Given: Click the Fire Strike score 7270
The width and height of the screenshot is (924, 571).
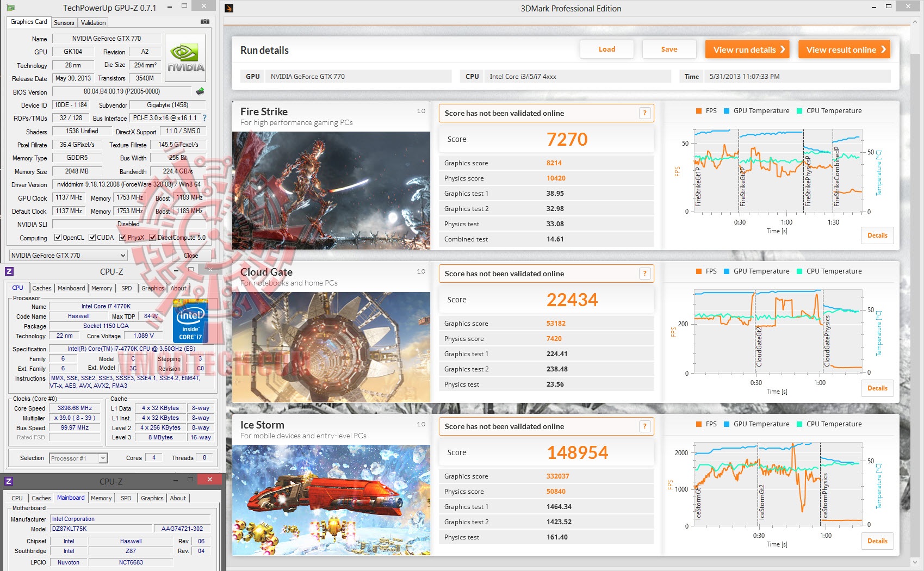Looking at the screenshot, I should 567,139.
